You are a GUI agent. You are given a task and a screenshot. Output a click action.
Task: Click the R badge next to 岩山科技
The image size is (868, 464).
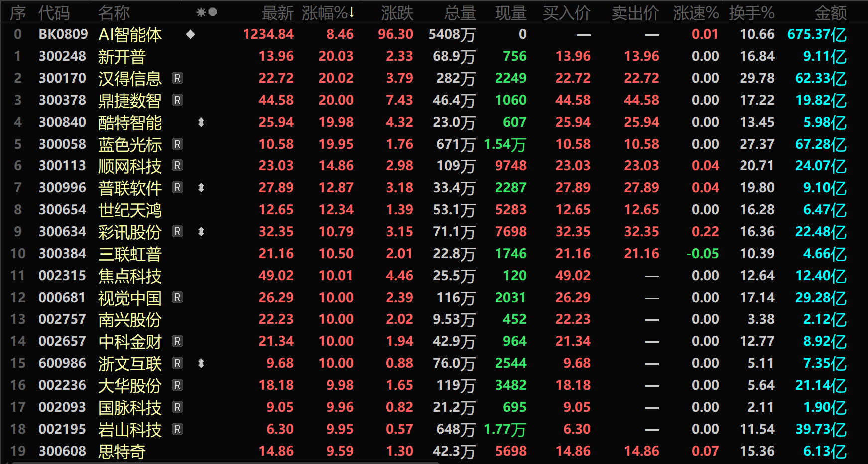tap(177, 429)
